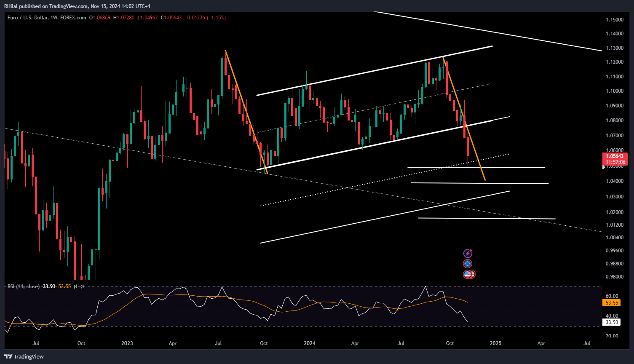The height and width of the screenshot is (364, 634).
Task: Click the '1.06000' price axis label
Action: [x=615, y=150]
